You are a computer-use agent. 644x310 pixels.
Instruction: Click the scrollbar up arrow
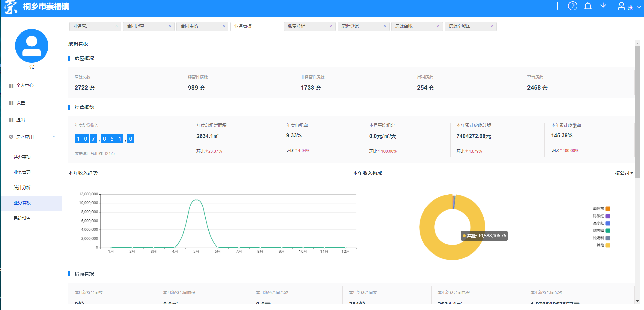637,43
